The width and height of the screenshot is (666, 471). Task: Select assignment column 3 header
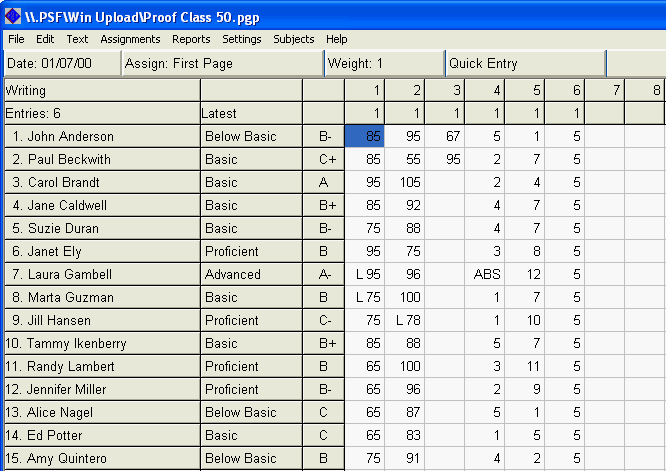[x=445, y=90]
